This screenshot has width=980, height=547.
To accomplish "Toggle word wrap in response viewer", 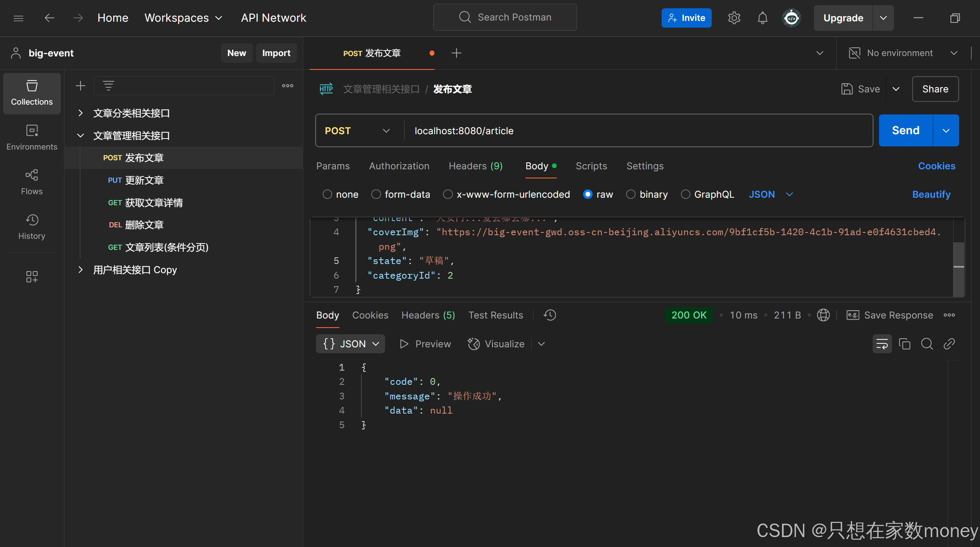I will [882, 344].
